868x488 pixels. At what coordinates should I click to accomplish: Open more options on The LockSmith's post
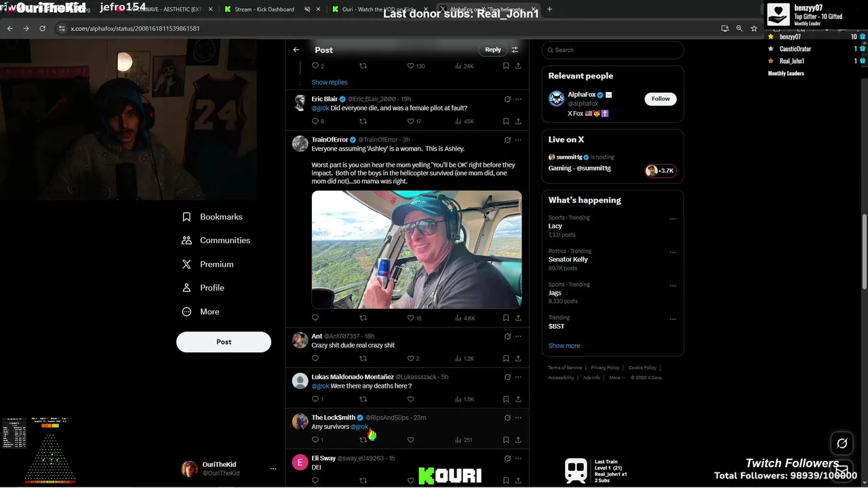tap(518, 418)
